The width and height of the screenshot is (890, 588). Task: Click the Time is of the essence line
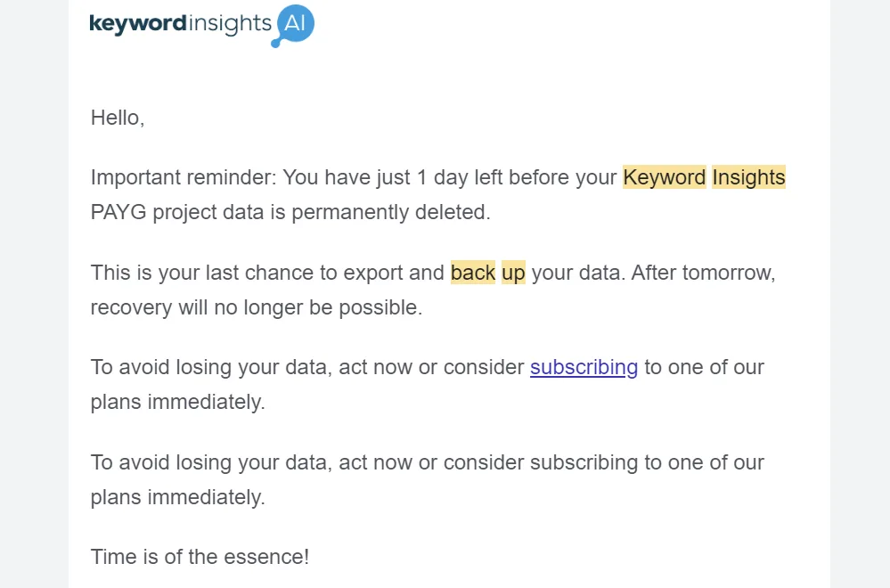click(x=200, y=557)
